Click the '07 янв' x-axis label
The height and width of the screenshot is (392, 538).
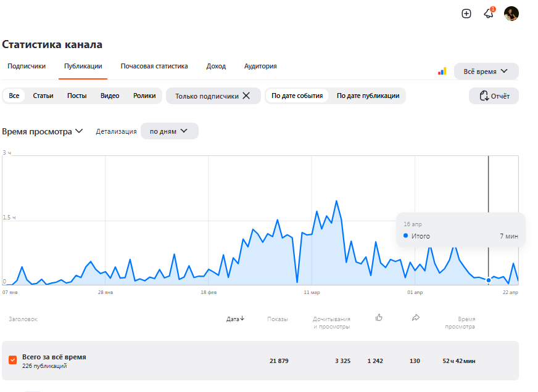pos(10,292)
